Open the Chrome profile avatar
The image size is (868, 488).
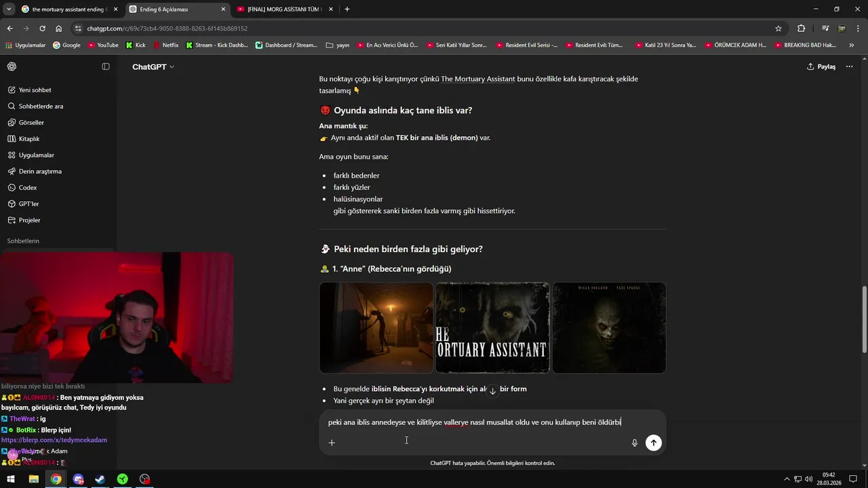pyautogui.click(x=842, y=28)
